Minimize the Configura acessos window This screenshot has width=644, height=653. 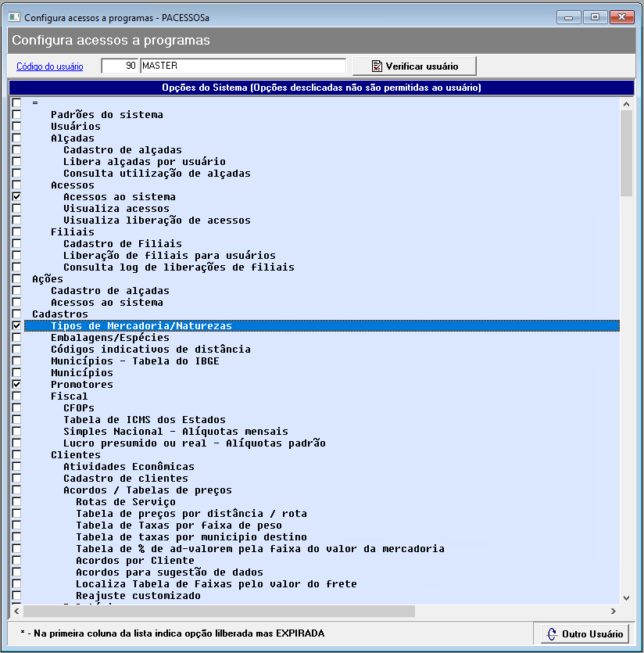[x=570, y=16]
